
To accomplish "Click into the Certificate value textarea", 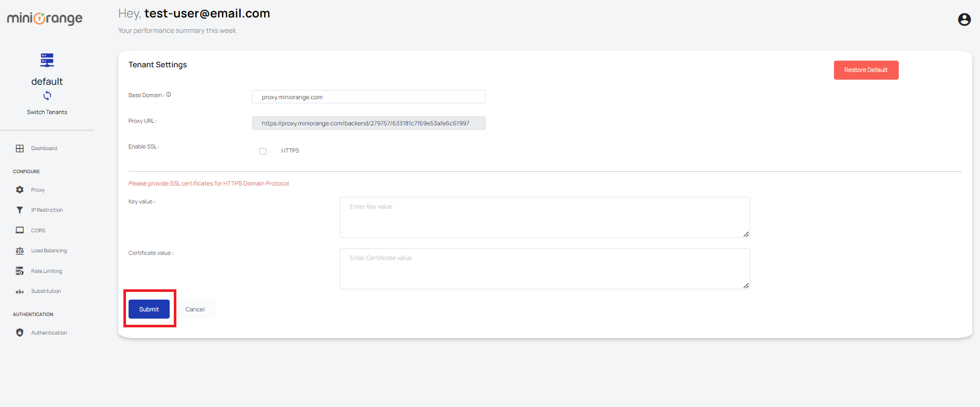I will pyautogui.click(x=545, y=269).
